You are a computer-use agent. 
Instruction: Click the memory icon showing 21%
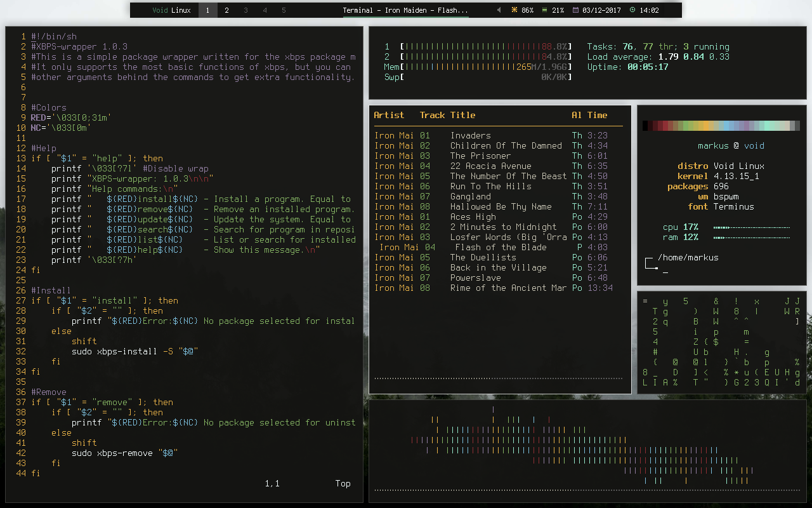545,10
